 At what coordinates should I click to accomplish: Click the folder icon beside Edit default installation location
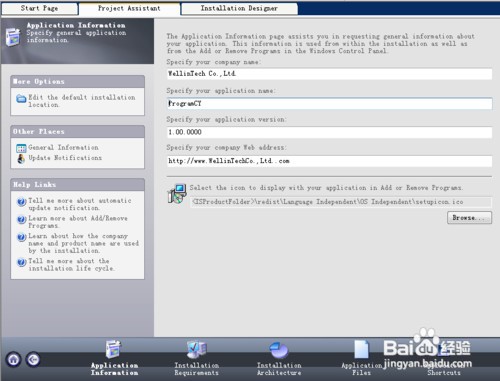pos(21,99)
